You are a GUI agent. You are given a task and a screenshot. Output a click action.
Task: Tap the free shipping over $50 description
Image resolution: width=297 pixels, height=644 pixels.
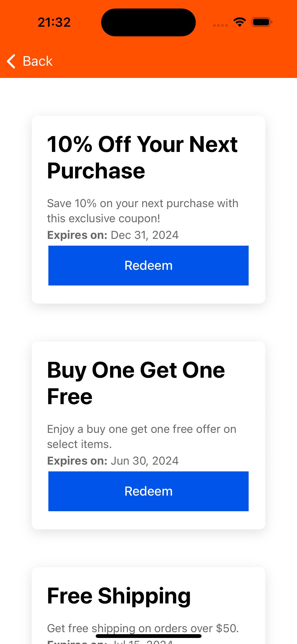tap(143, 628)
